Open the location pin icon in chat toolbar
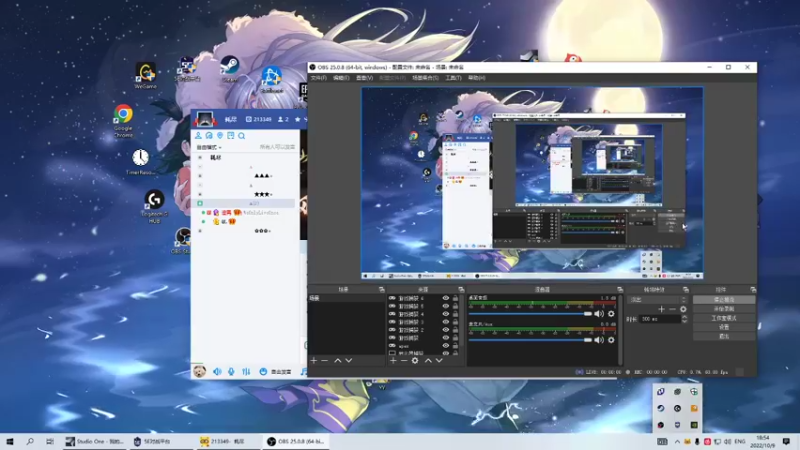The height and width of the screenshot is (450, 800). click(x=220, y=136)
